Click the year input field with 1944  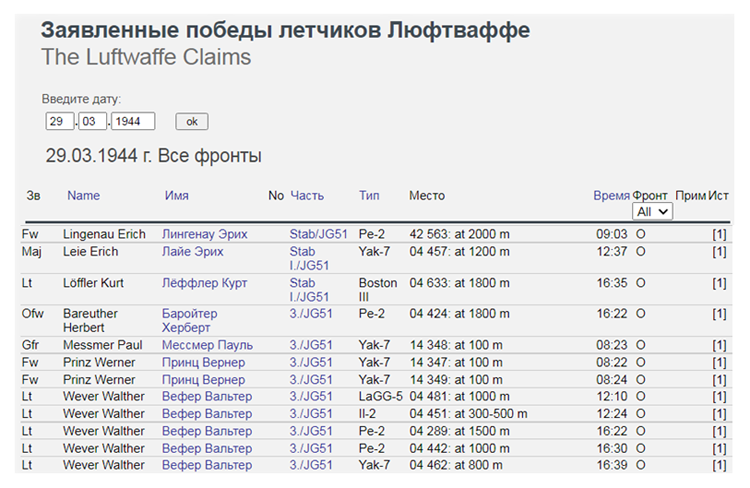pos(133,122)
